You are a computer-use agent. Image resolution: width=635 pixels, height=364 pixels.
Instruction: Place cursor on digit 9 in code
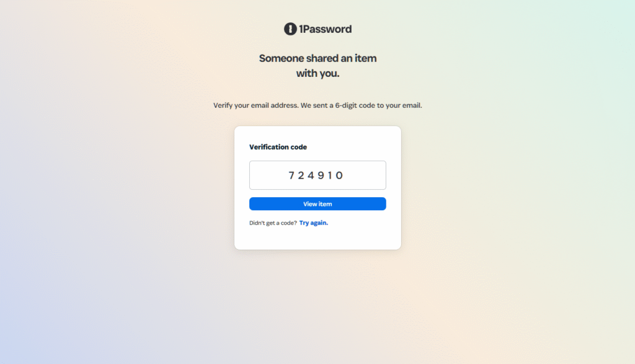coord(321,175)
